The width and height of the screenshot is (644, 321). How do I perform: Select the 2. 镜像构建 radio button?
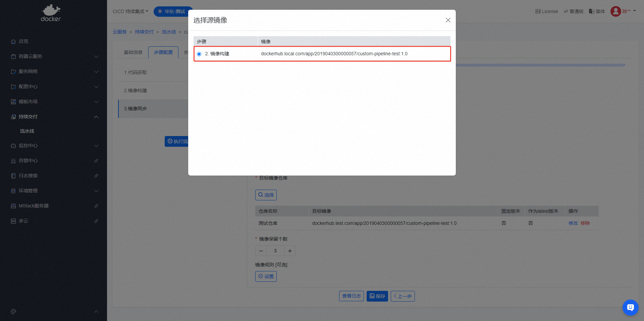(x=199, y=54)
